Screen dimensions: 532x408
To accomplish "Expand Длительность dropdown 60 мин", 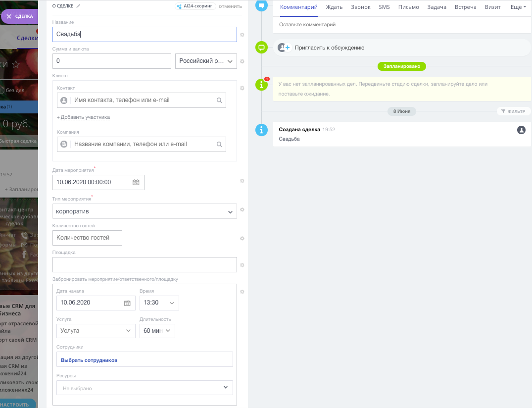I will (x=157, y=331).
